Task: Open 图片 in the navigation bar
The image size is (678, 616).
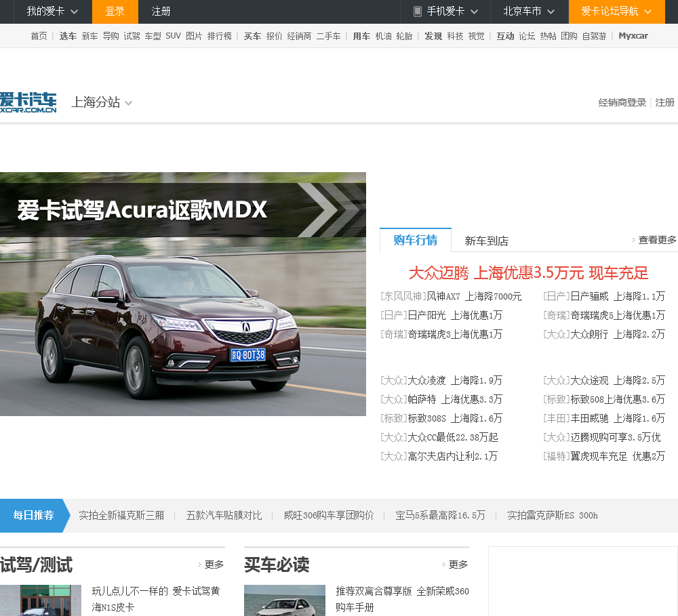Action: [x=194, y=36]
